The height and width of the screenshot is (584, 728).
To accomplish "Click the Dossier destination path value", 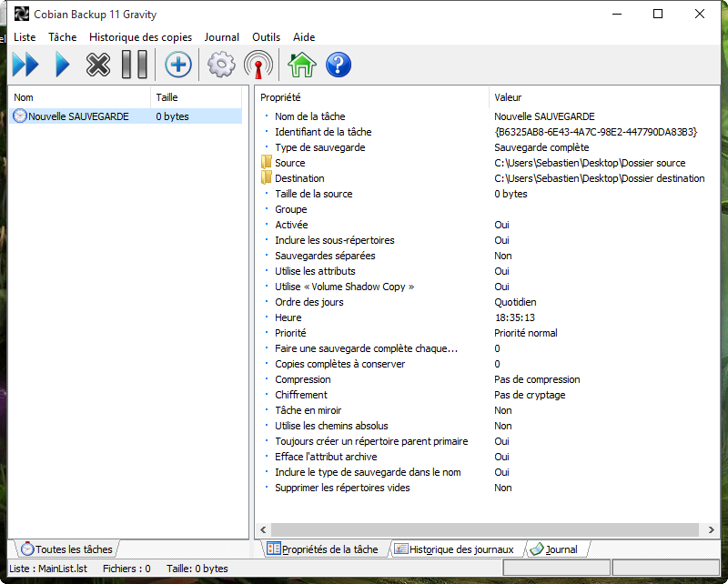I will 600,178.
